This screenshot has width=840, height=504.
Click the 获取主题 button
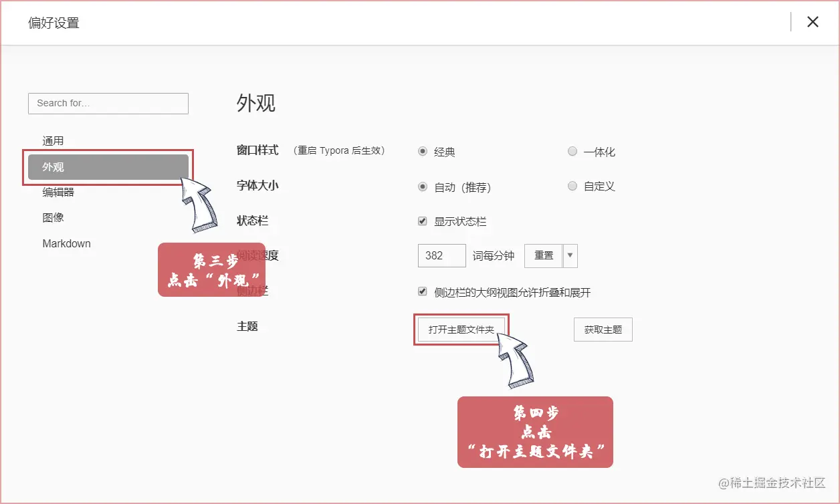click(603, 330)
